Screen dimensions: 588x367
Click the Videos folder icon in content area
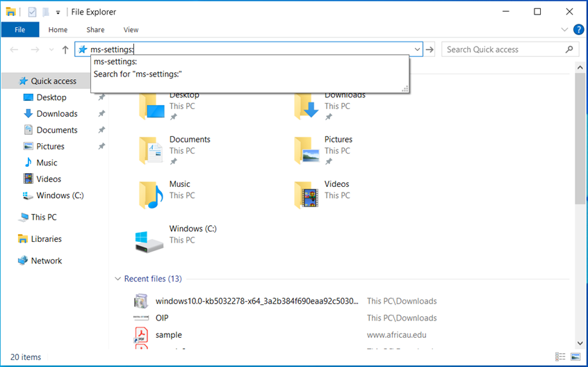(307, 195)
